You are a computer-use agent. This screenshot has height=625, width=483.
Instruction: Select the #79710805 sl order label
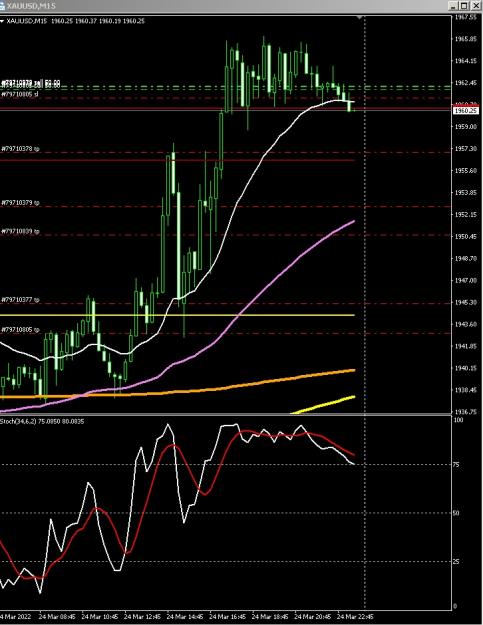click(x=20, y=94)
